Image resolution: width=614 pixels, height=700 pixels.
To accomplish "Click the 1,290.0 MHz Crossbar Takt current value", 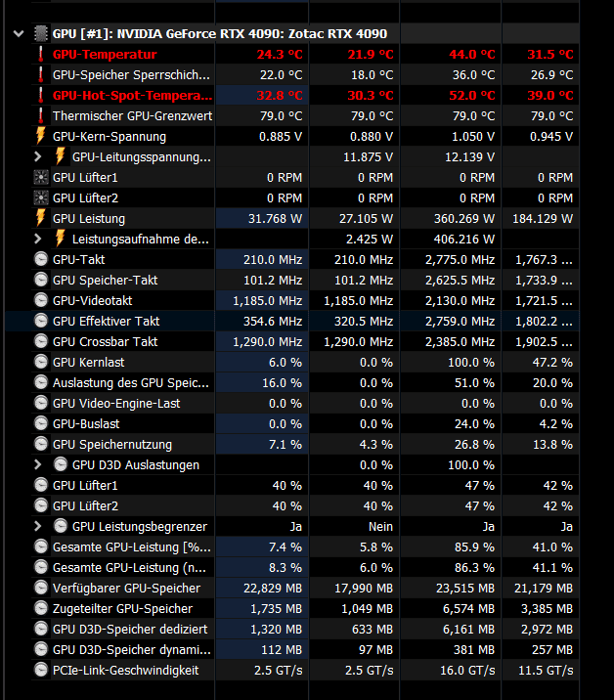I will (268, 342).
